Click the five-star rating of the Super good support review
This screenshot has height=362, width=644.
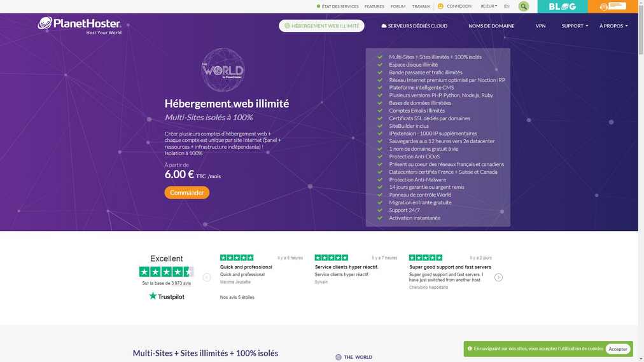point(426,257)
